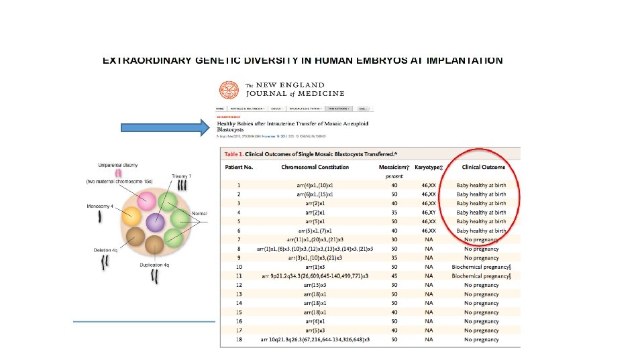644x362 pixels.
Task: Click the 'Duplication 4q' diagram label
Action: [154, 265]
